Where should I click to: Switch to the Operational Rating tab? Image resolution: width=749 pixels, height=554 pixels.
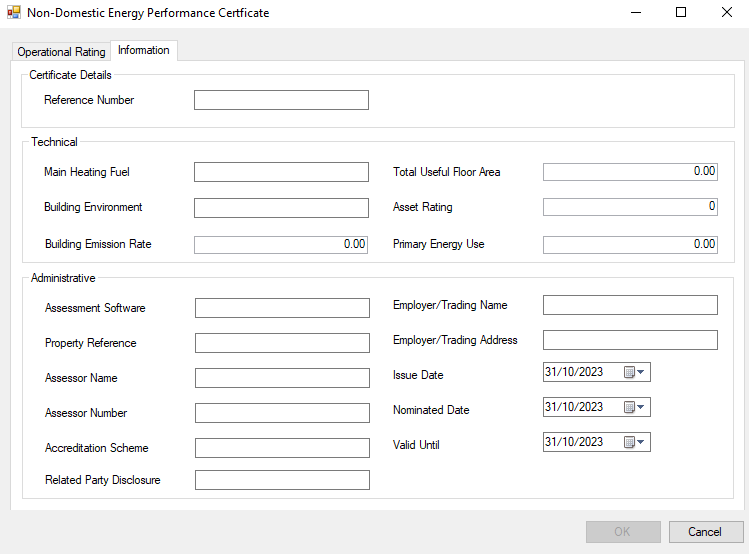[x=61, y=52]
